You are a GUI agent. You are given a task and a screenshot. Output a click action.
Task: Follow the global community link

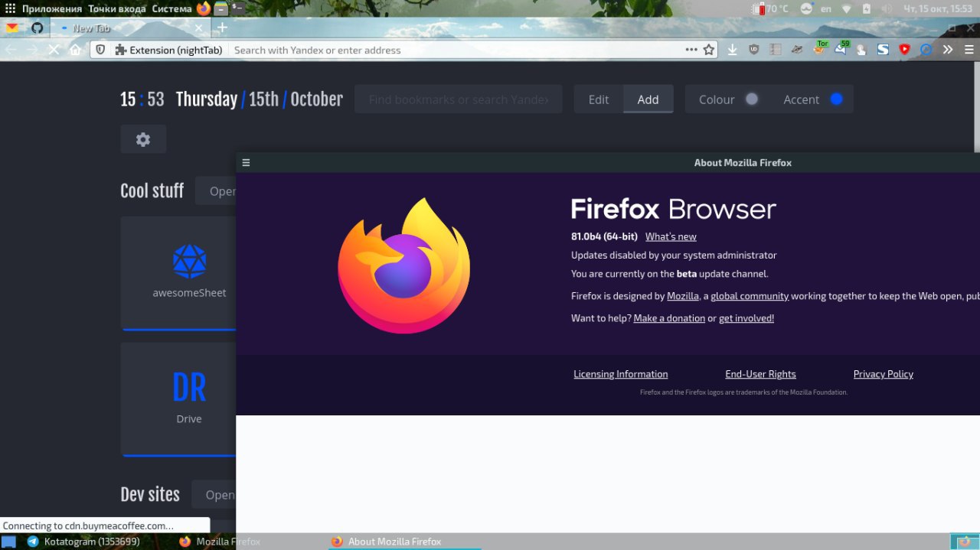[750, 296]
